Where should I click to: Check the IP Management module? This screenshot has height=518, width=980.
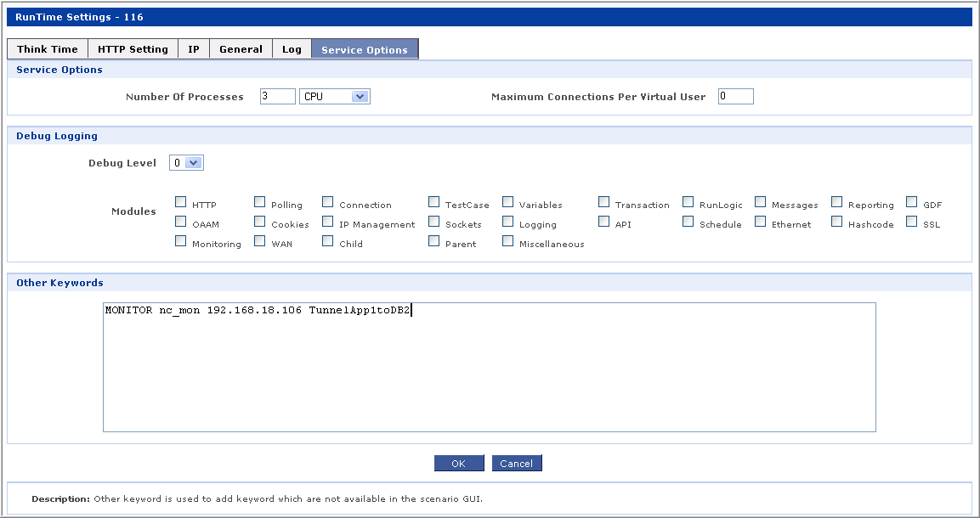(327, 222)
